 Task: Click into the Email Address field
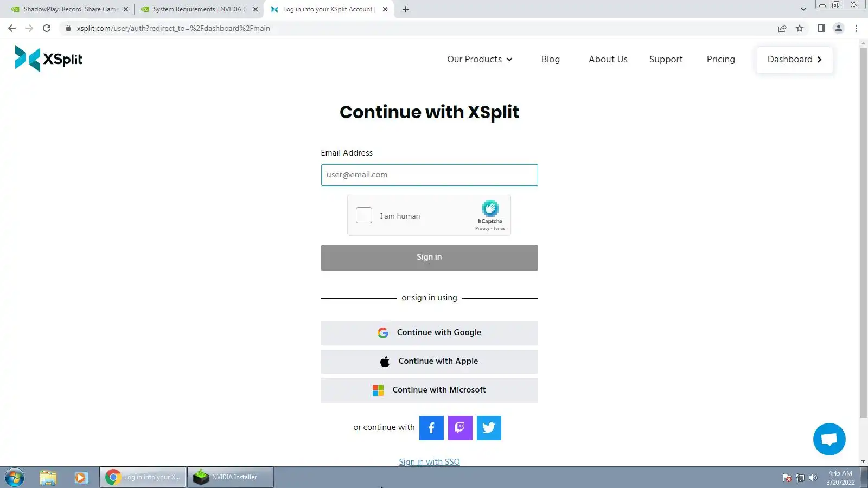point(429,175)
